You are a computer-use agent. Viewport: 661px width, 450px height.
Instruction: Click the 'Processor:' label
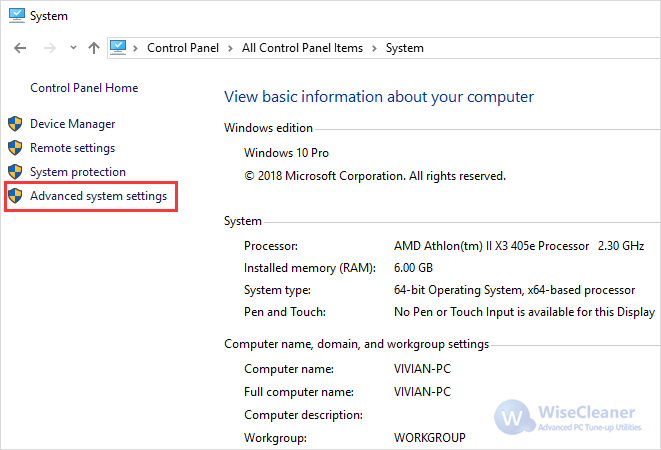[271, 246]
